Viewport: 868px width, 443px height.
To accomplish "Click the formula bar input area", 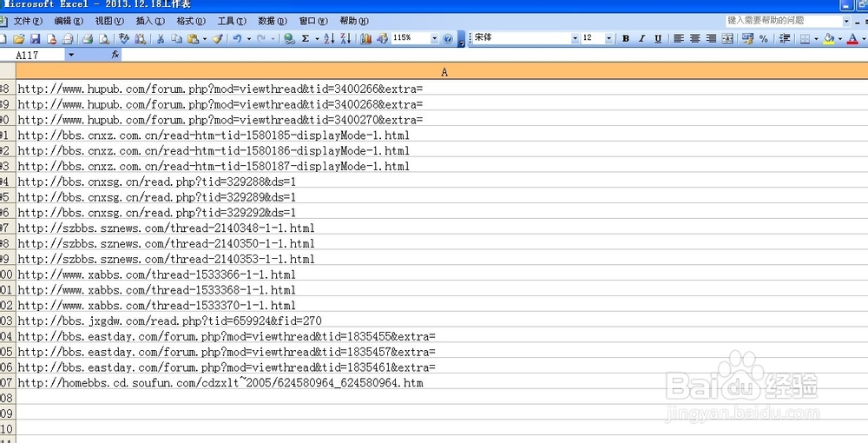I will (x=495, y=55).
